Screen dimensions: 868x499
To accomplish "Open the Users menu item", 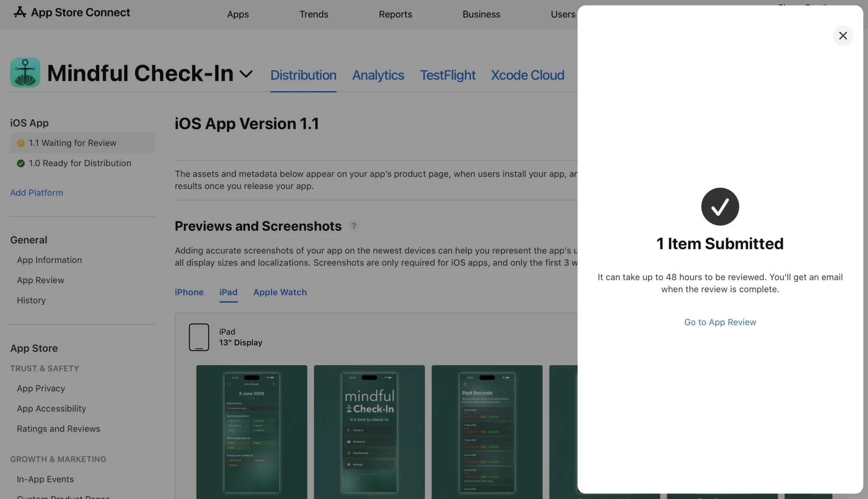I will tap(563, 14).
